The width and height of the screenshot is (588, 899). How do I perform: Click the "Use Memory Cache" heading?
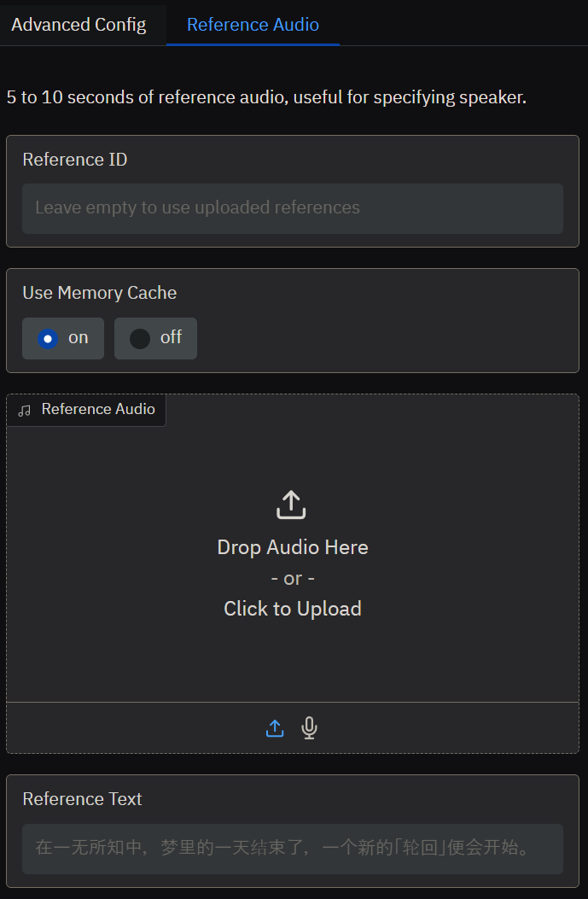[x=100, y=293]
